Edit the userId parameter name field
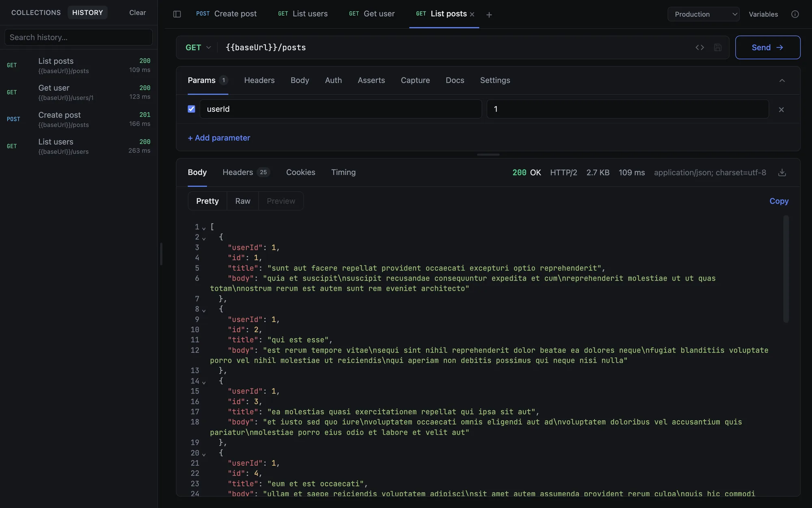812x508 pixels. 341,109
